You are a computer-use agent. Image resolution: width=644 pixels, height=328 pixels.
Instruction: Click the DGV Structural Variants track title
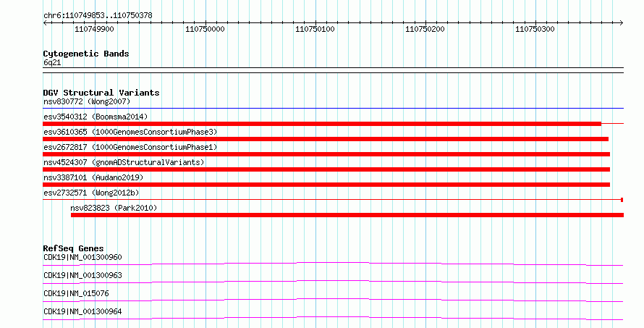101,93
